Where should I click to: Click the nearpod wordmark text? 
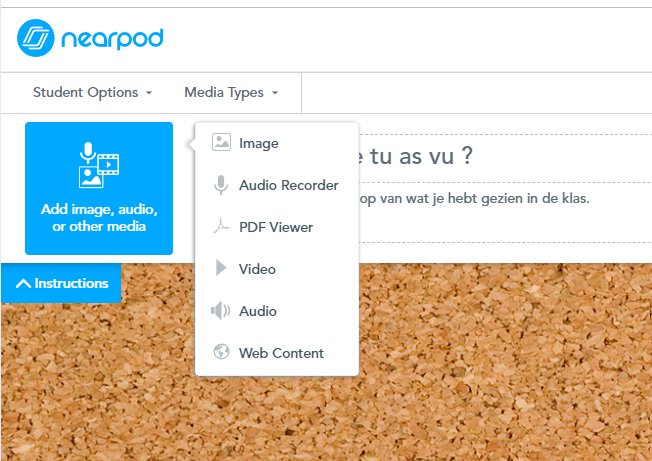112,39
